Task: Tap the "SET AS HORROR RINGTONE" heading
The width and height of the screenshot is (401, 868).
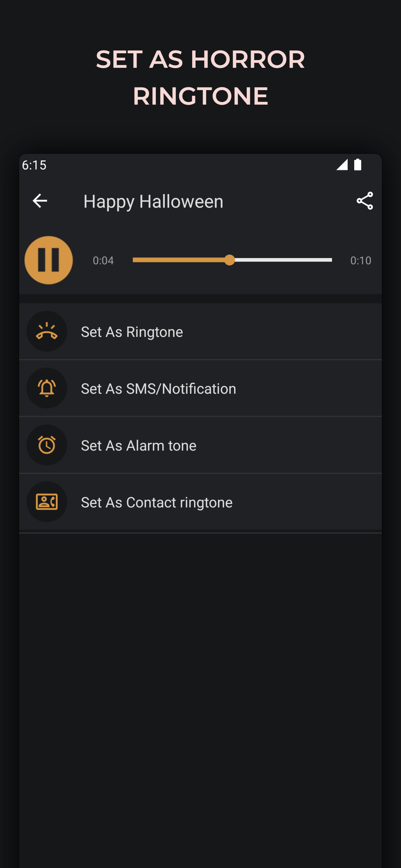Action: pyautogui.click(x=200, y=77)
